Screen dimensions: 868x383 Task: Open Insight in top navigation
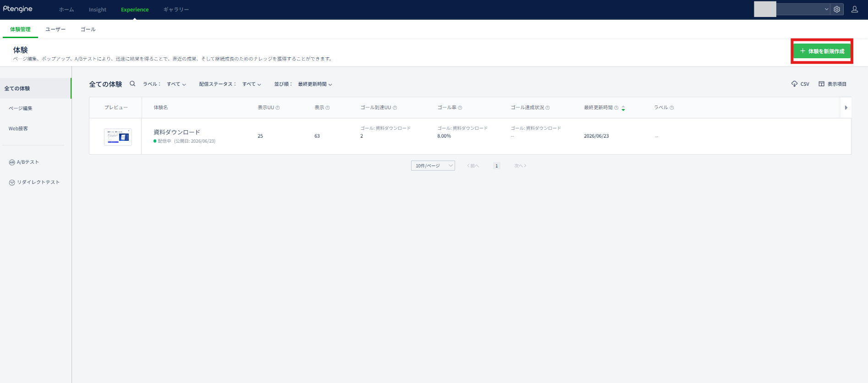[98, 10]
